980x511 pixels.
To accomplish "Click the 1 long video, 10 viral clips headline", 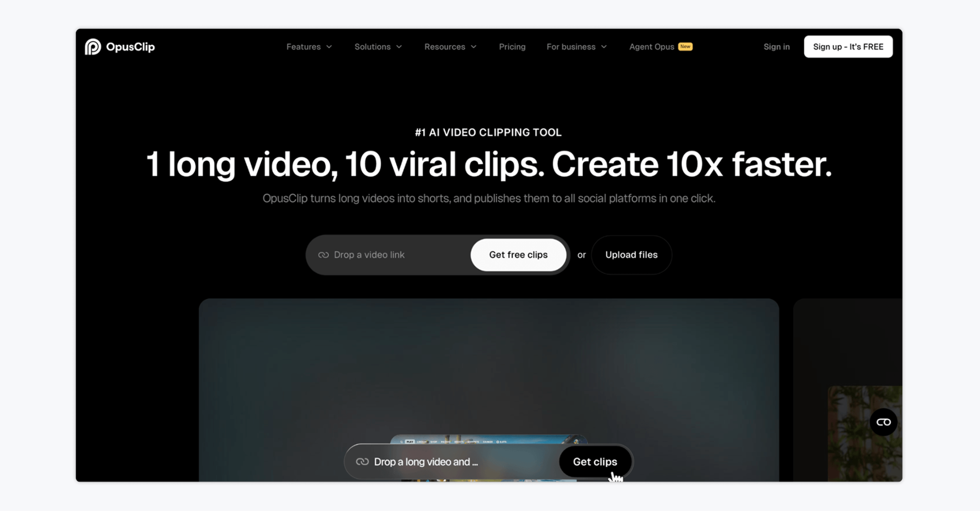I will pyautogui.click(x=489, y=165).
